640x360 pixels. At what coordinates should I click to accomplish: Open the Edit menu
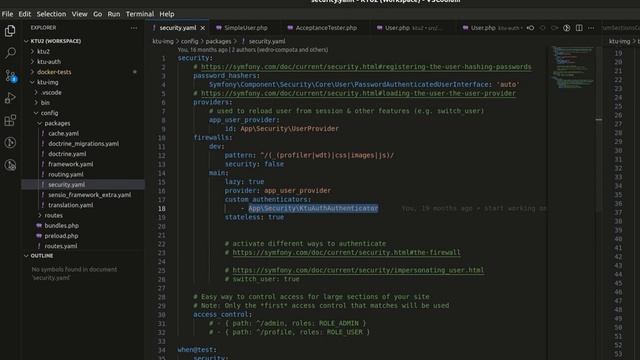click(24, 14)
